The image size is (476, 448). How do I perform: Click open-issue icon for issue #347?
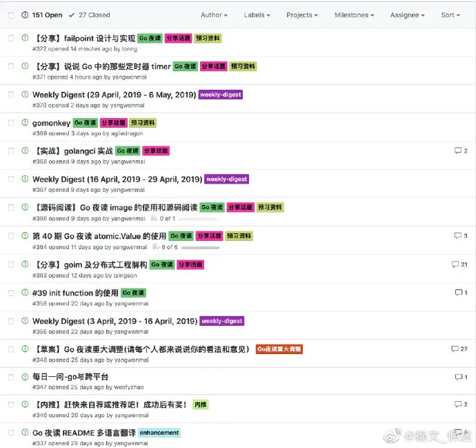25,377
